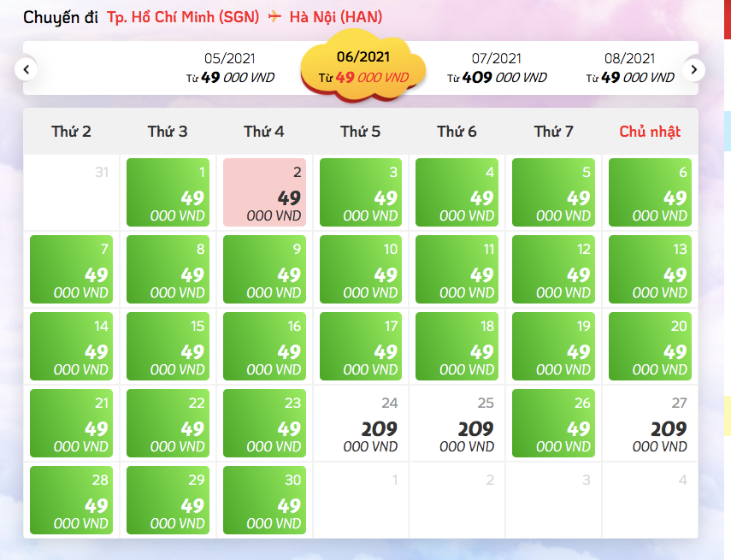Click the airplane icon between the cities
Image resolution: width=731 pixels, height=560 pixels.
coord(274,17)
